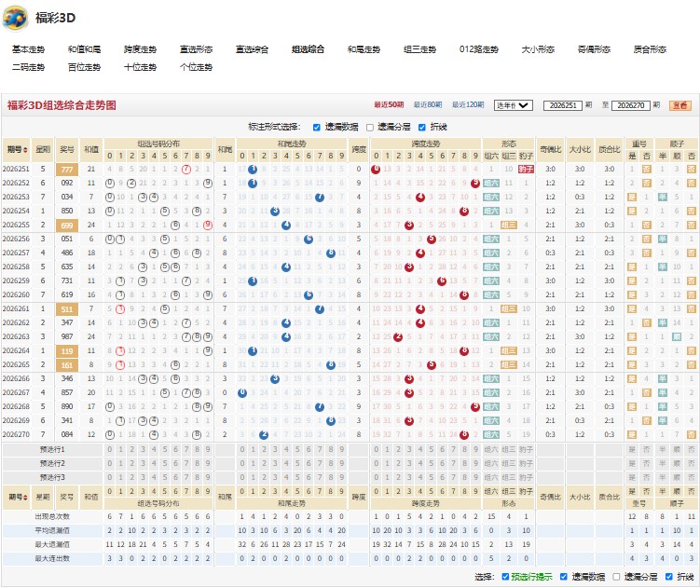Toggle 预选行提示 checkbox at bottom
700x588 pixels.
tap(505, 577)
